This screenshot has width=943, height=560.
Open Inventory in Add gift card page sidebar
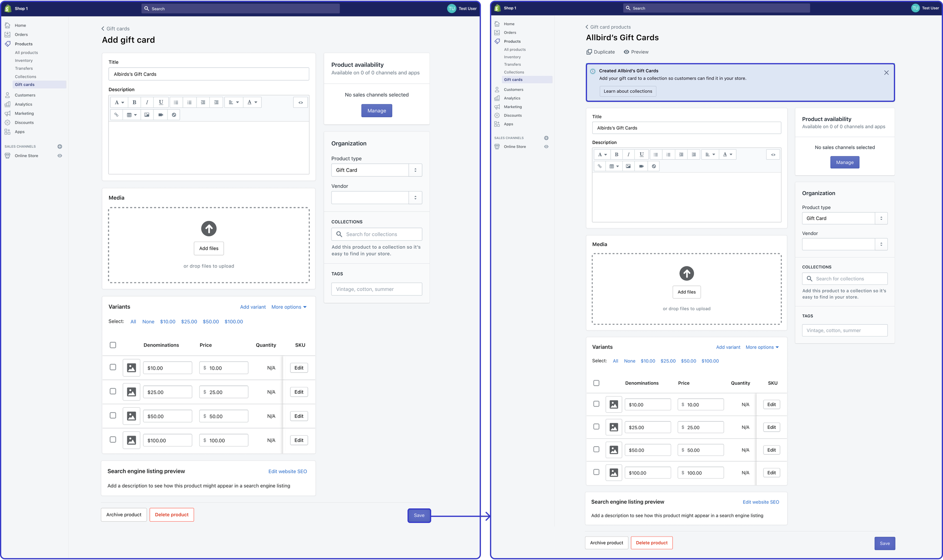(23, 60)
